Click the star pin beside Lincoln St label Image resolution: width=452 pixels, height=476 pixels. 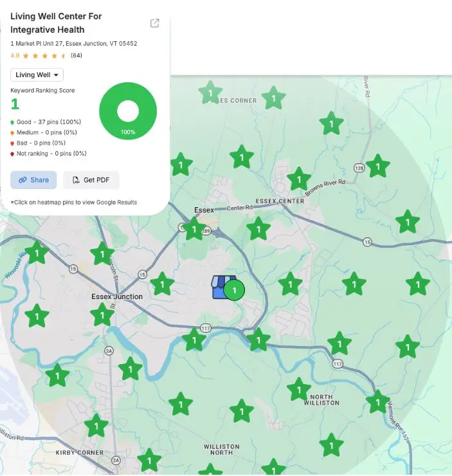coord(102,254)
